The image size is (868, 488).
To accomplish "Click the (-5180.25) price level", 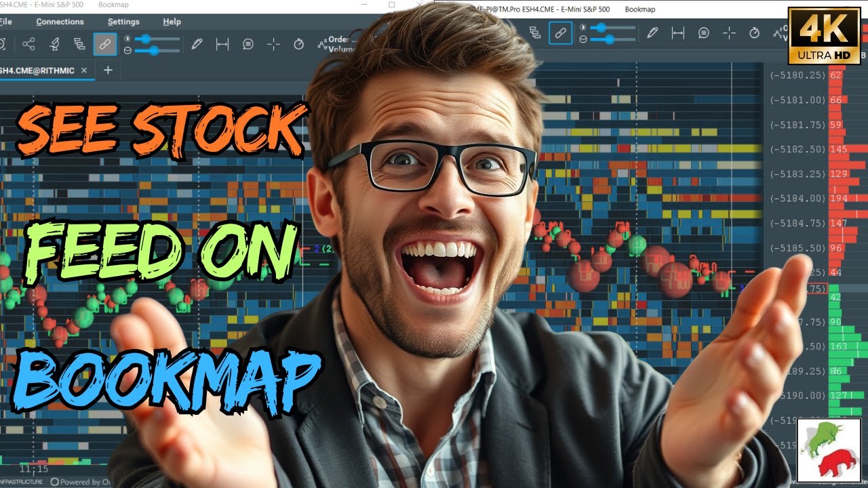I will coord(797,75).
